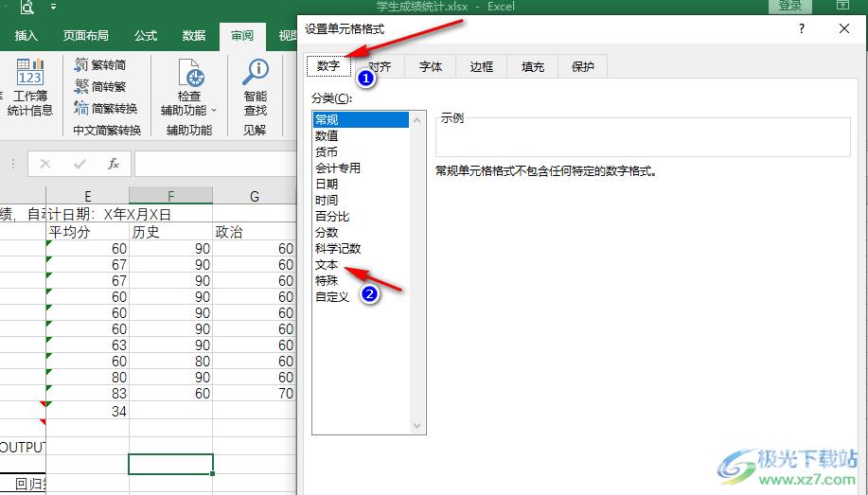
Task: Click cell with value 34
Action: click(x=87, y=411)
